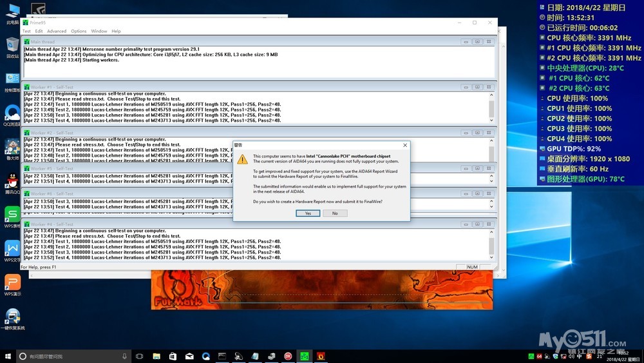Open the Advanced menu
The image size is (644, 363).
point(57,31)
